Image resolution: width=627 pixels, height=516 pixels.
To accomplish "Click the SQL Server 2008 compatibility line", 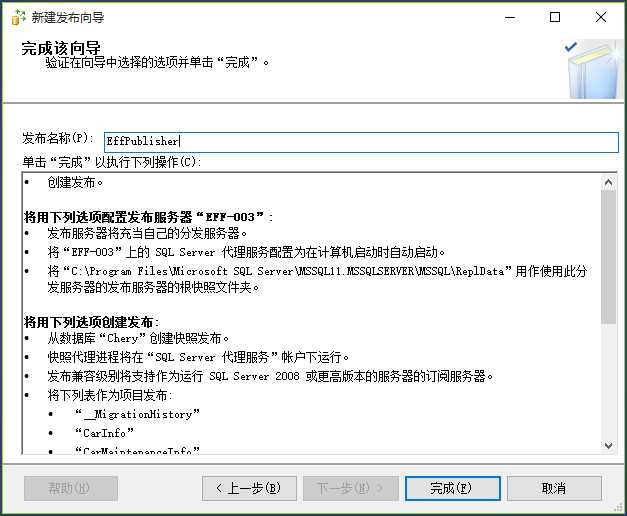I will (x=270, y=376).
